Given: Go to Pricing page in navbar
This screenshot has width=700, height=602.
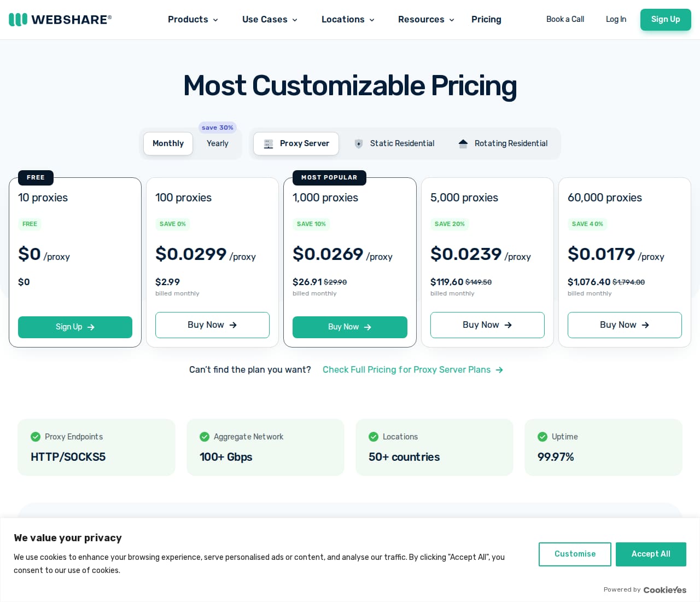Looking at the screenshot, I should click(x=486, y=20).
